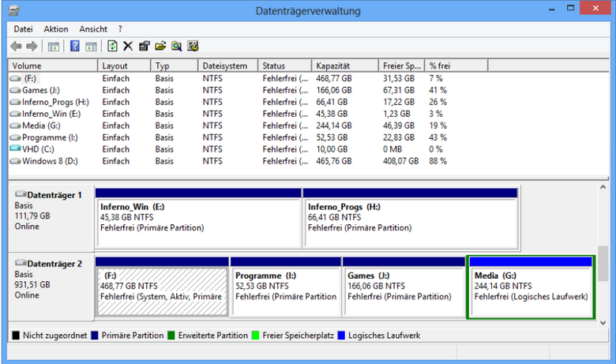Image resolution: width=616 pixels, height=364 pixels.
Task: Select the Games (J:) volume name
Action: click(41, 90)
